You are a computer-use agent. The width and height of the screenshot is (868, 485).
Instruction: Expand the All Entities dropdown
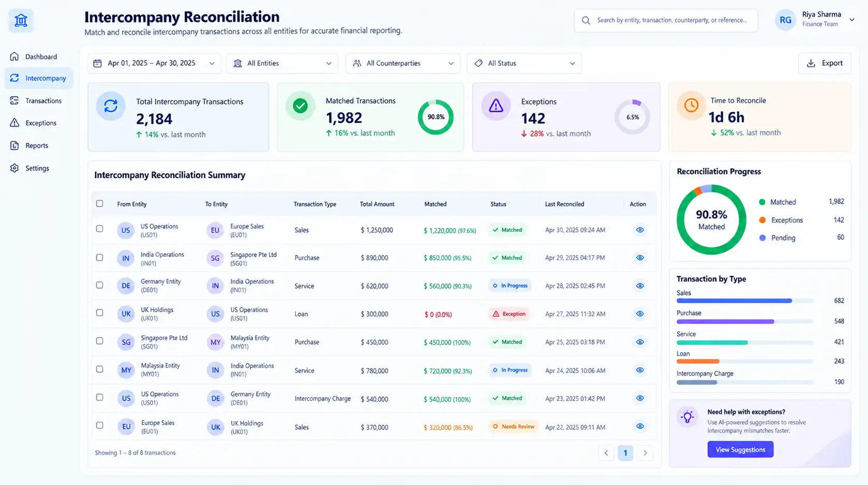[x=282, y=63]
